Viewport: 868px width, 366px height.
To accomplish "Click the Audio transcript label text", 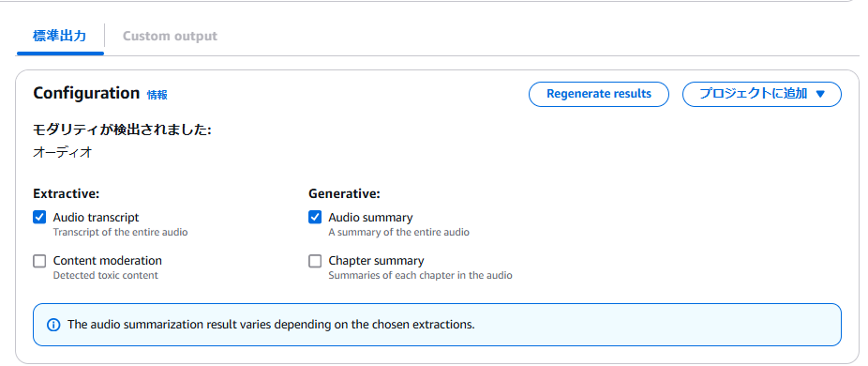I will pos(96,218).
